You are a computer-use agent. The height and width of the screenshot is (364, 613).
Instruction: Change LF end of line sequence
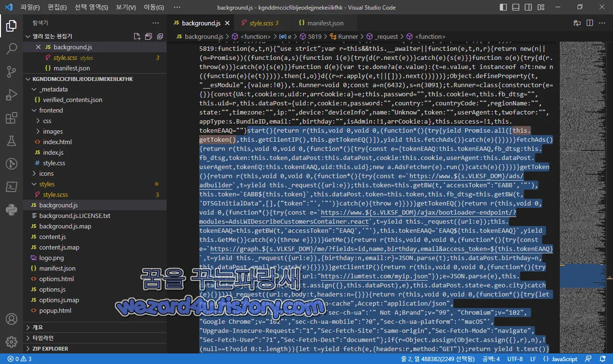click(x=532, y=359)
